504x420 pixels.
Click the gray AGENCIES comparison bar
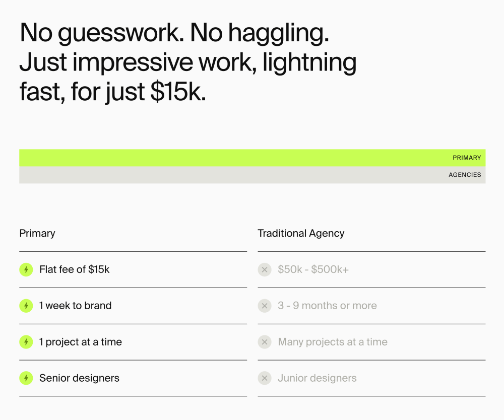click(253, 175)
